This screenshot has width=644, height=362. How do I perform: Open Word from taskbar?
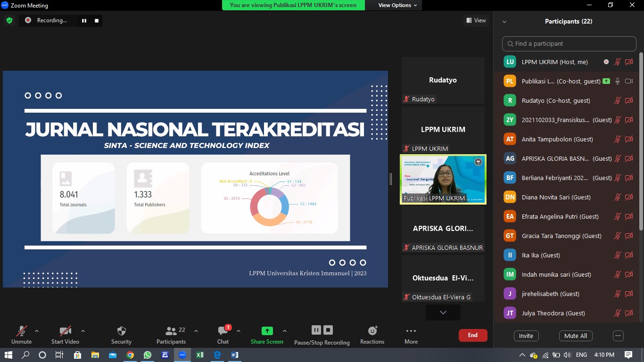235,355
